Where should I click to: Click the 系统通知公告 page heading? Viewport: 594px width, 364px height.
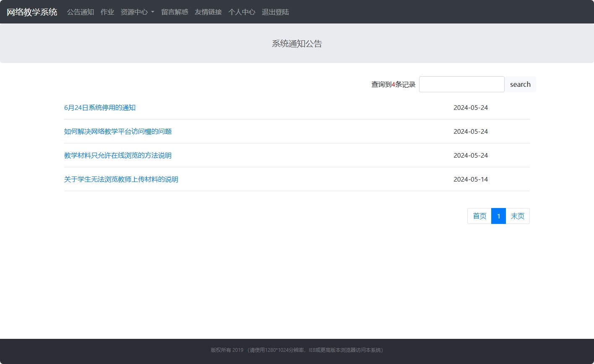(297, 43)
